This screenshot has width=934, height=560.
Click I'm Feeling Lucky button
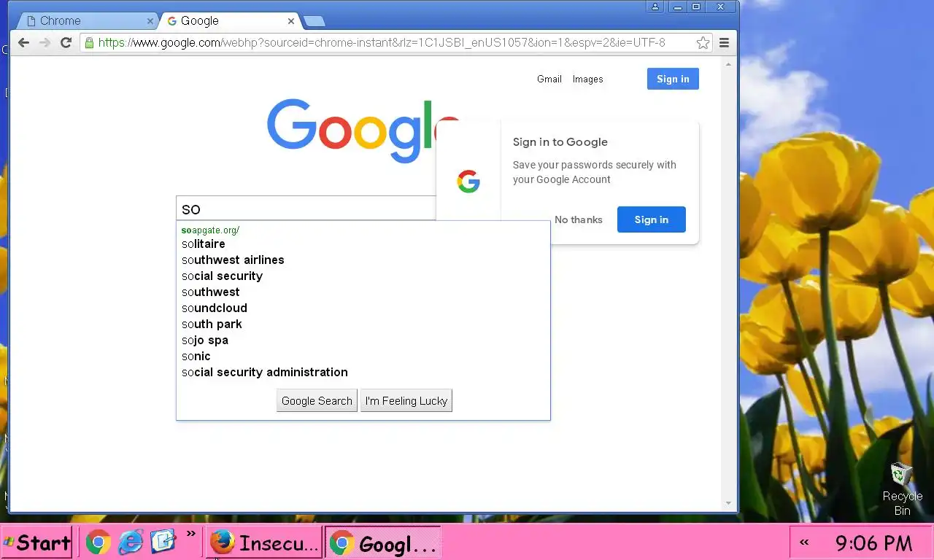tap(406, 401)
